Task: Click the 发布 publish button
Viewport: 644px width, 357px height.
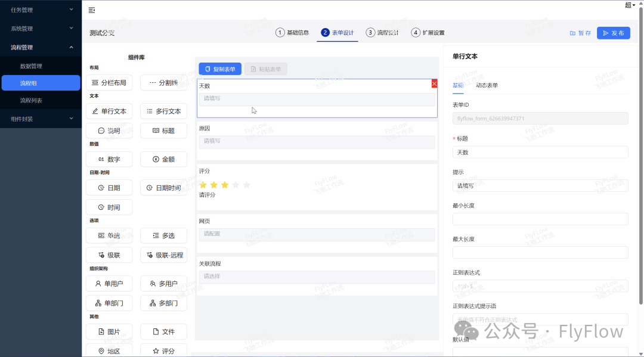Action: coord(613,33)
